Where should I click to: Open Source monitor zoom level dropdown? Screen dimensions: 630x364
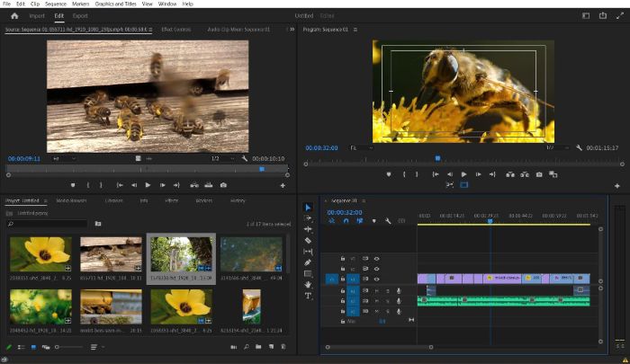point(65,158)
